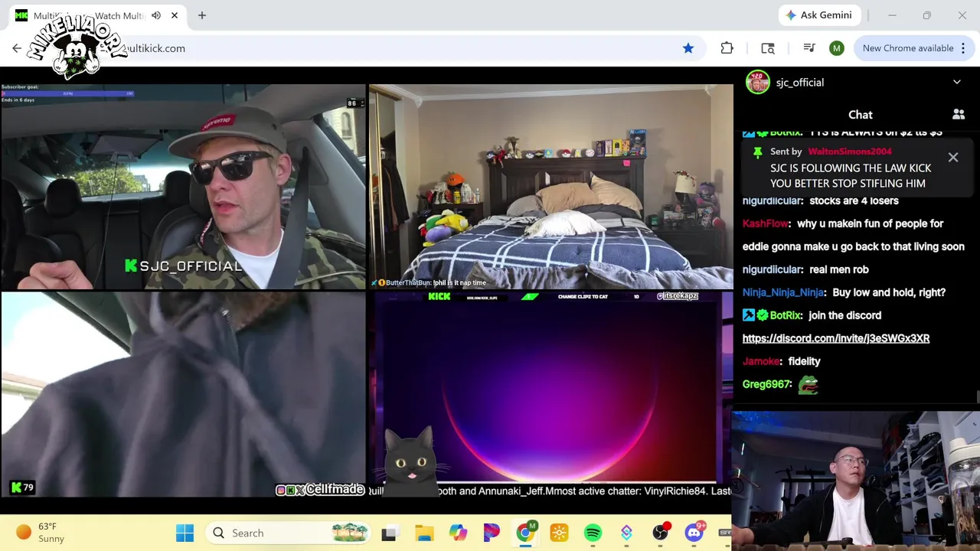Viewport: 980px width, 551px height.
Task: Toggle the bookmark star for this page
Action: coord(688,48)
